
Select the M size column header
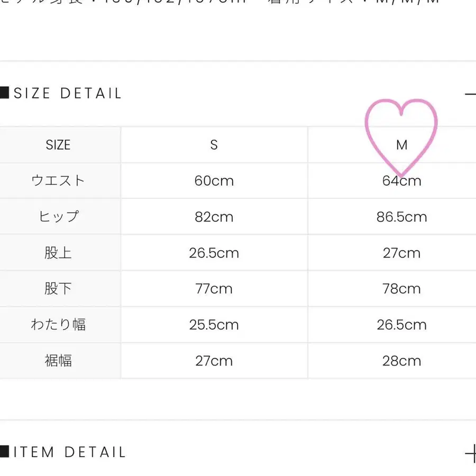pos(402,145)
